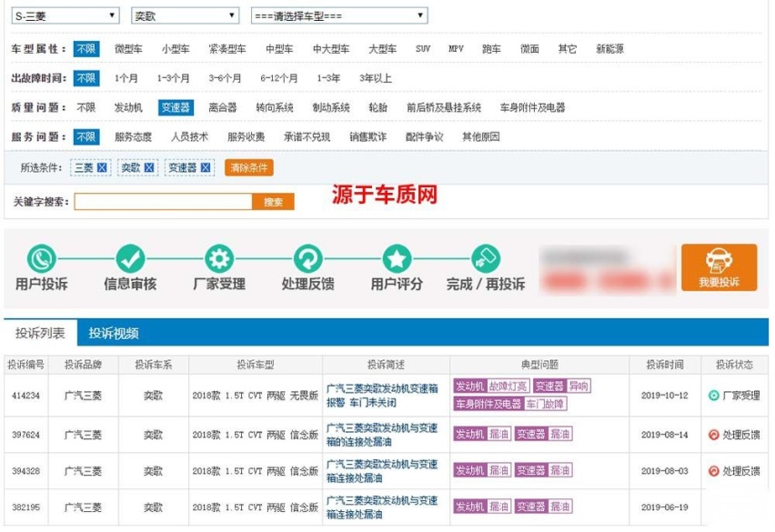
Task: Filter by 离合器 quality issue
Action: (x=223, y=107)
